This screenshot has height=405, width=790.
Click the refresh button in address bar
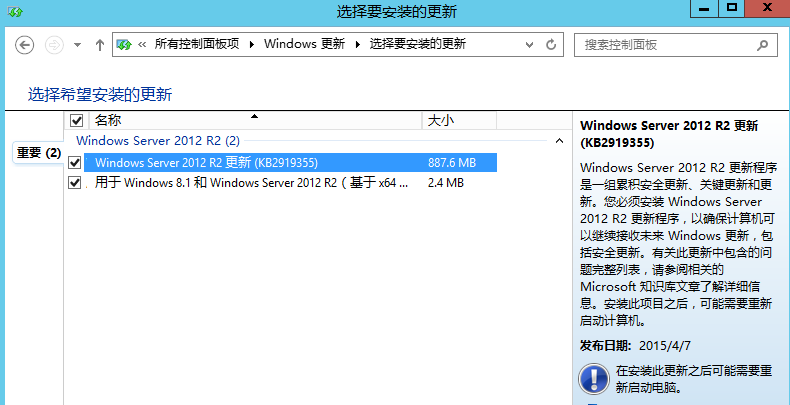point(551,45)
